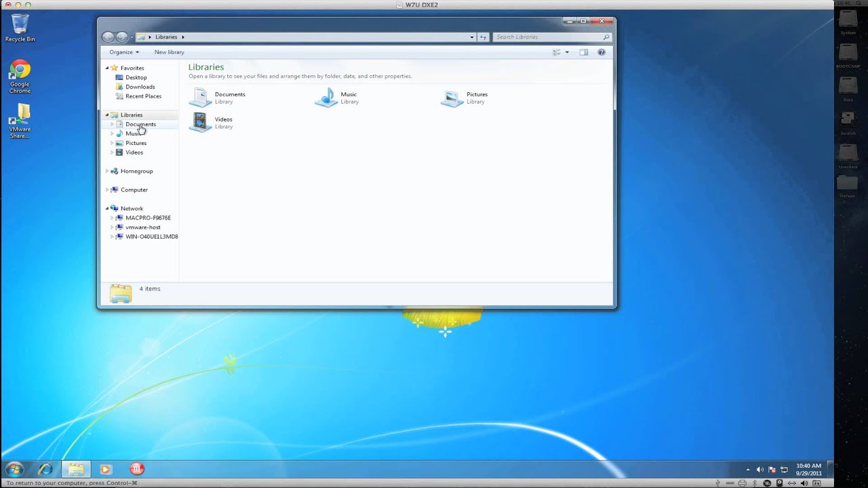Change the view with the views icon
Screen dimensions: 868x488
point(557,52)
